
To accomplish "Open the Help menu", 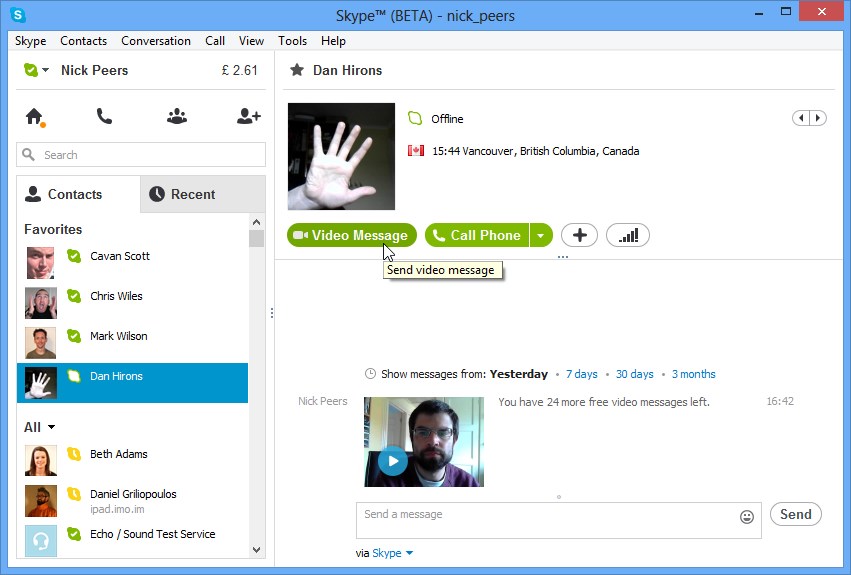I will coord(333,41).
